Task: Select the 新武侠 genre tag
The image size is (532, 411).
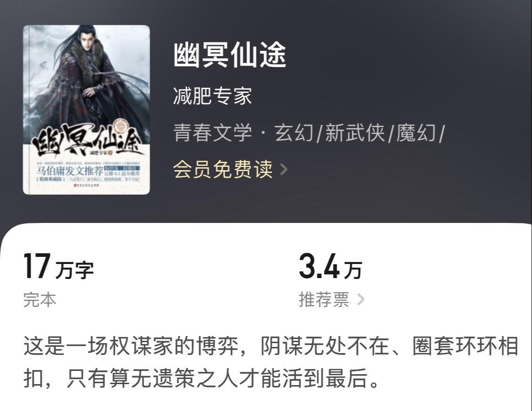Action: (355, 132)
